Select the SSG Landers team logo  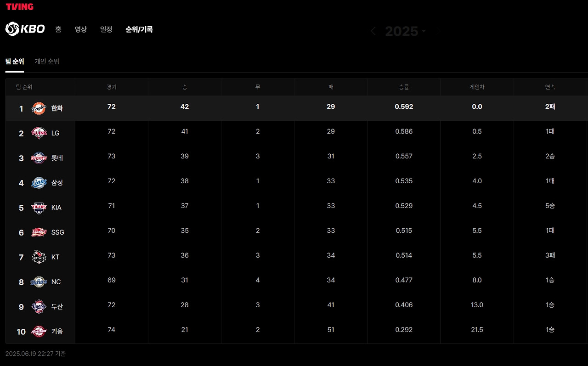(39, 232)
